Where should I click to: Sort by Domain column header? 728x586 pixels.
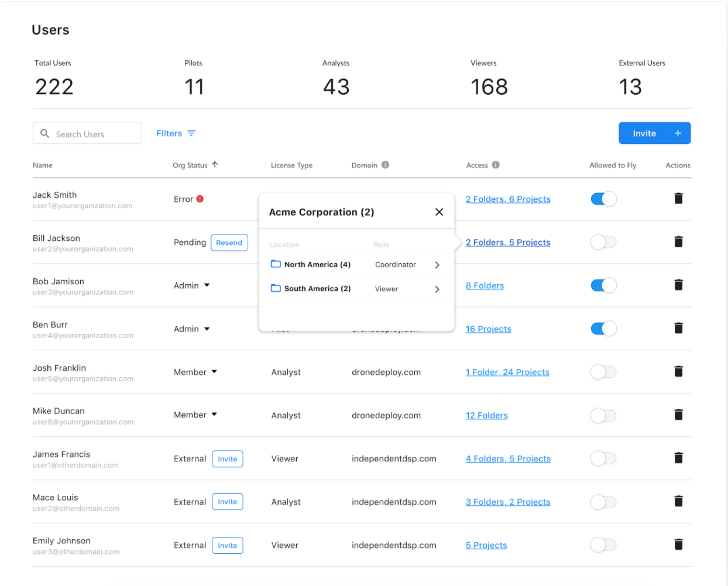click(x=364, y=165)
